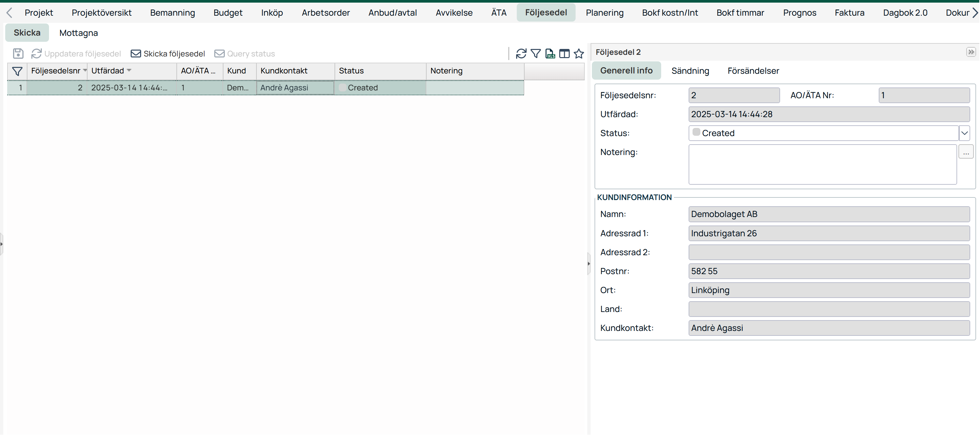Image resolution: width=980 pixels, height=436 pixels.
Task: Open the Notering ellipsis button
Action: pyautogui.click(x=966, y=152)
